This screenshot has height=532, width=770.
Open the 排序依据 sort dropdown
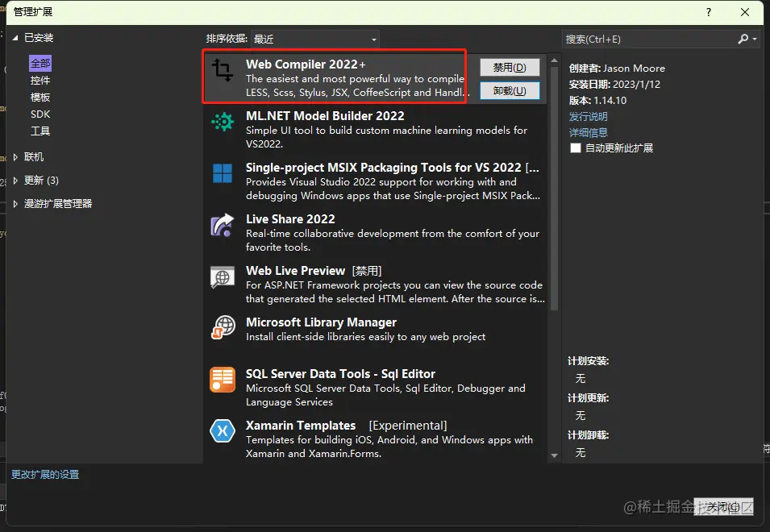click(x=373, y=38)
